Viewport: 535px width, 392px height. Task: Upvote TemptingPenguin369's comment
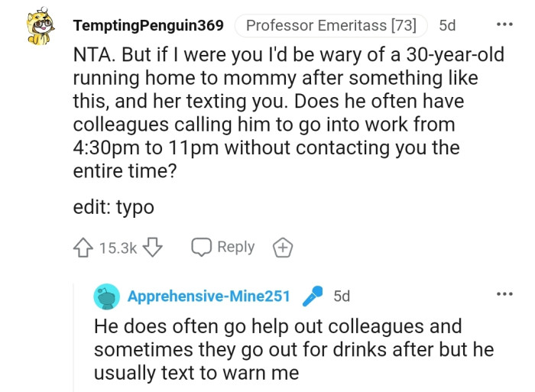coord(83,247)
